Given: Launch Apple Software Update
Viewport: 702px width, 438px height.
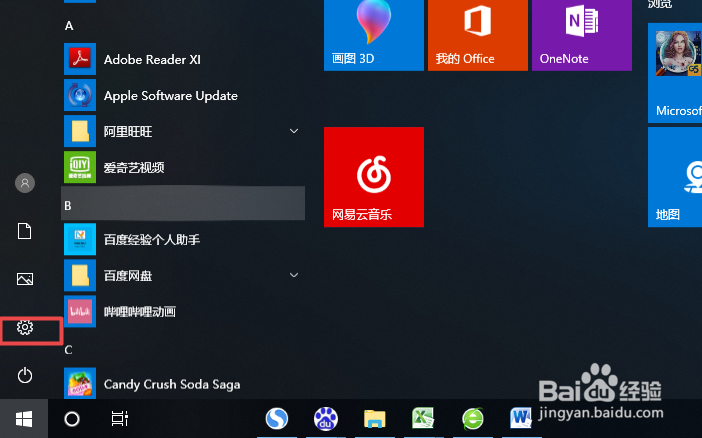Looking at the screenshot, I should (183, 95).
